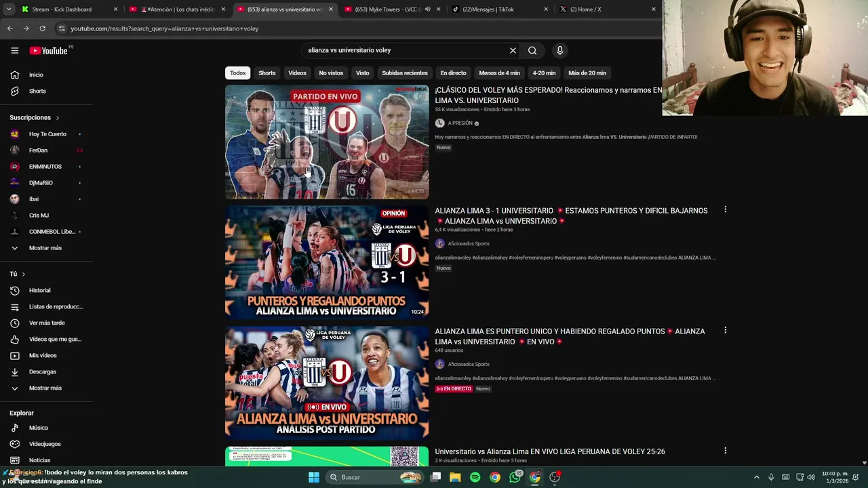868x488 pixels.
Task: Select the 4-20 min filter chip
Action: [x=544, y=73]
